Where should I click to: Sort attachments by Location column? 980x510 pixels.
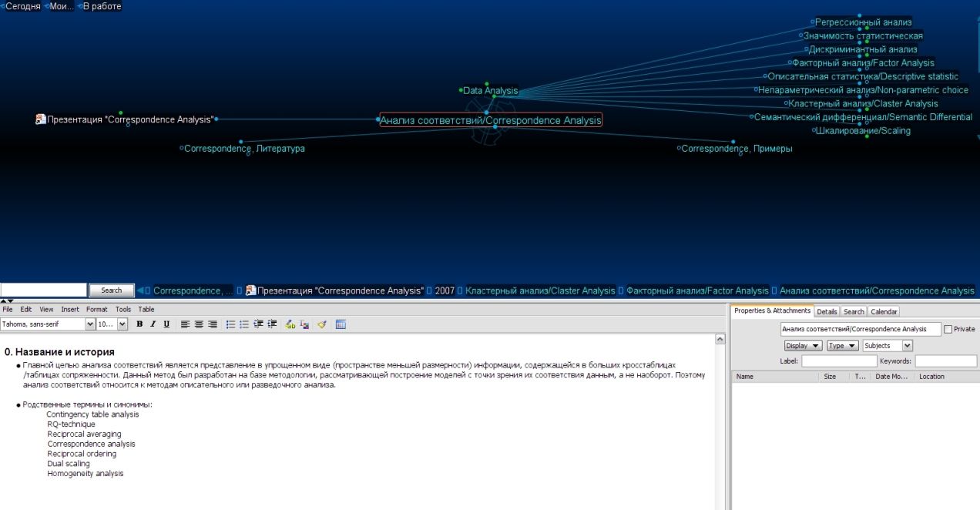click(x=947, y=377)
